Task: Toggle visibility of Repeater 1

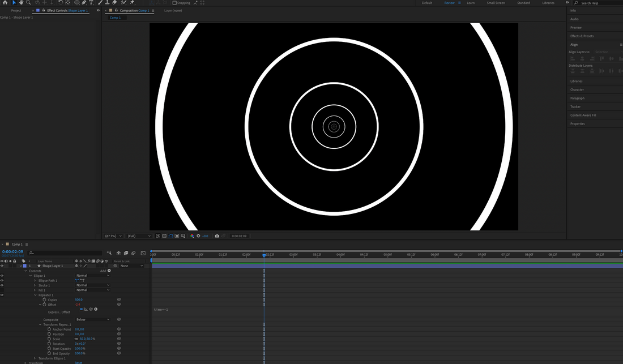Action: (2, 295)
